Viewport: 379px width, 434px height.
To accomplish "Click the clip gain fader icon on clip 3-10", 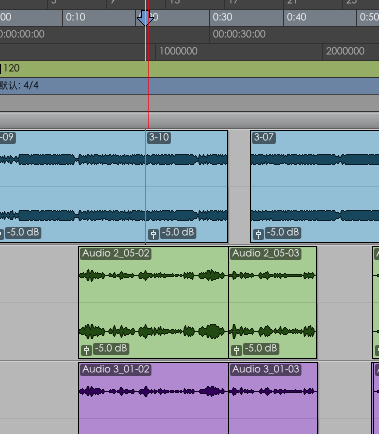I will 153,234.
